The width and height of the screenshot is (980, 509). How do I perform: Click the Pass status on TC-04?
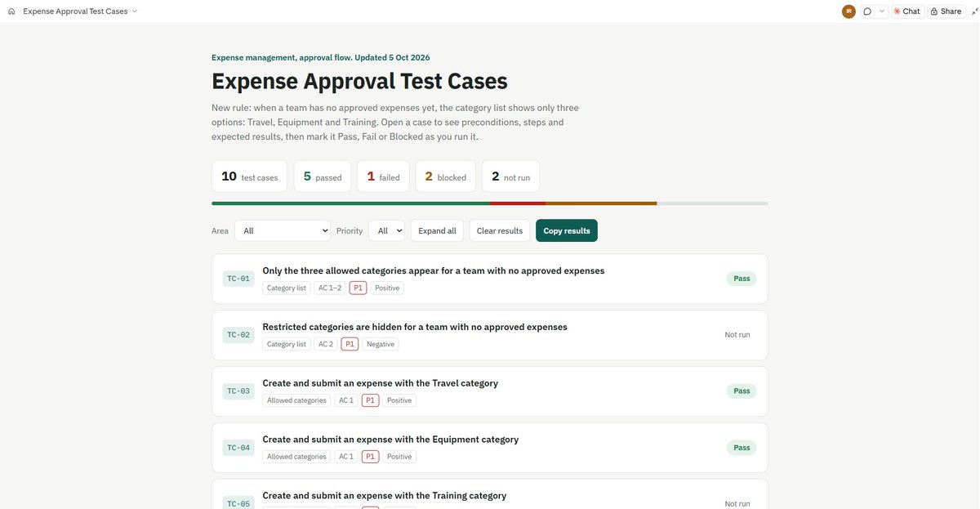pyautogui.click(x=742, y=448)
